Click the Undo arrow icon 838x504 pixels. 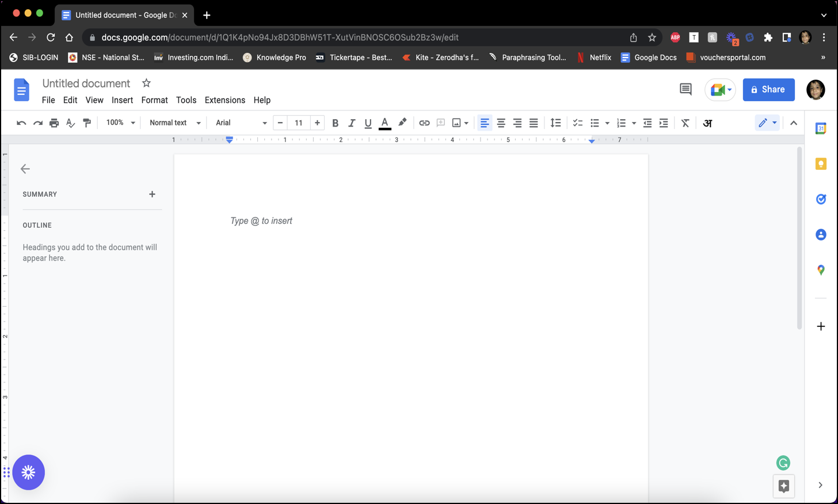[x=21, y=123]
